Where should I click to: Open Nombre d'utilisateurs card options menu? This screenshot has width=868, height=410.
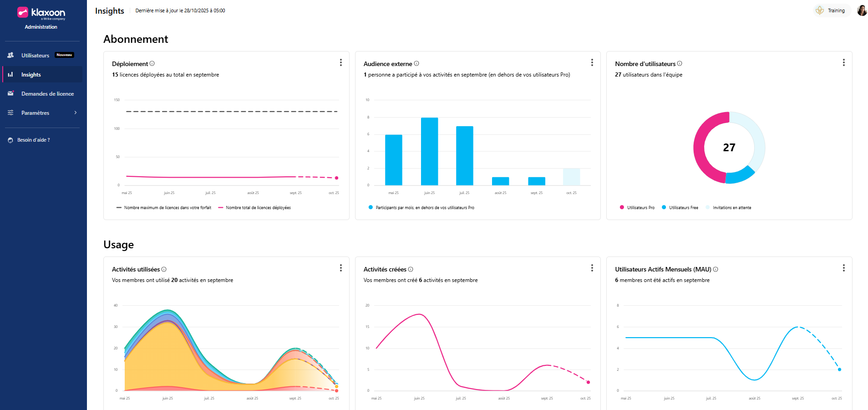(843, 63)
